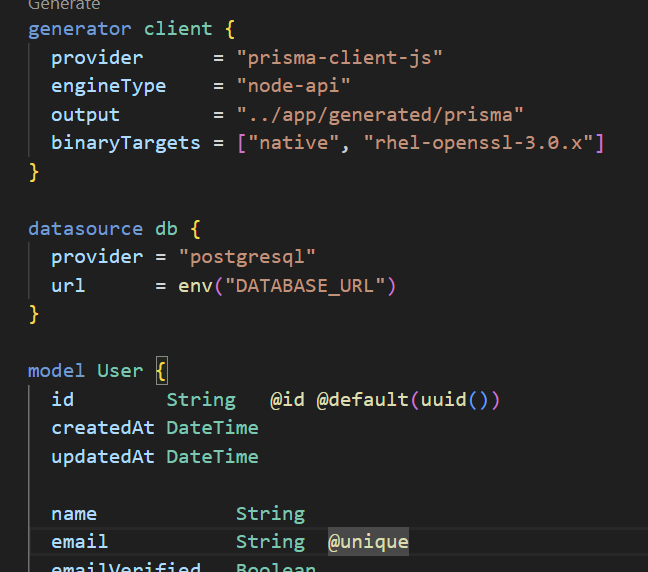Click the highlighted opening brace after User
This screenshot has width=648, height=572.
click(162, 371)
